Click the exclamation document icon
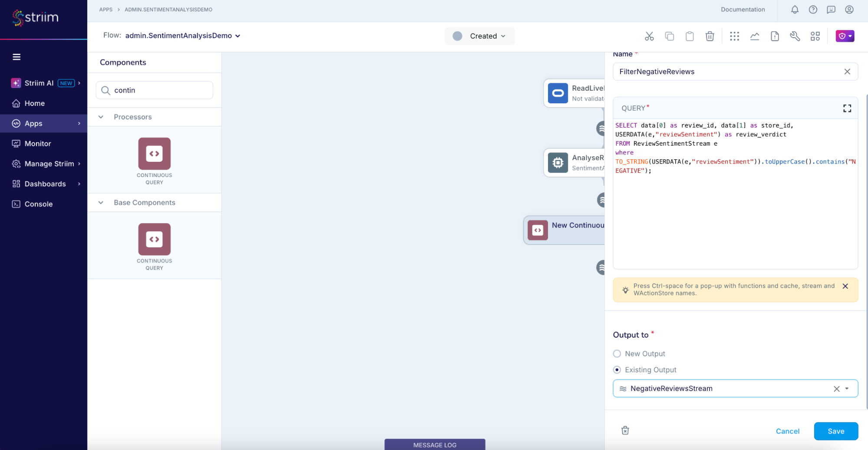 coord(775,36)
